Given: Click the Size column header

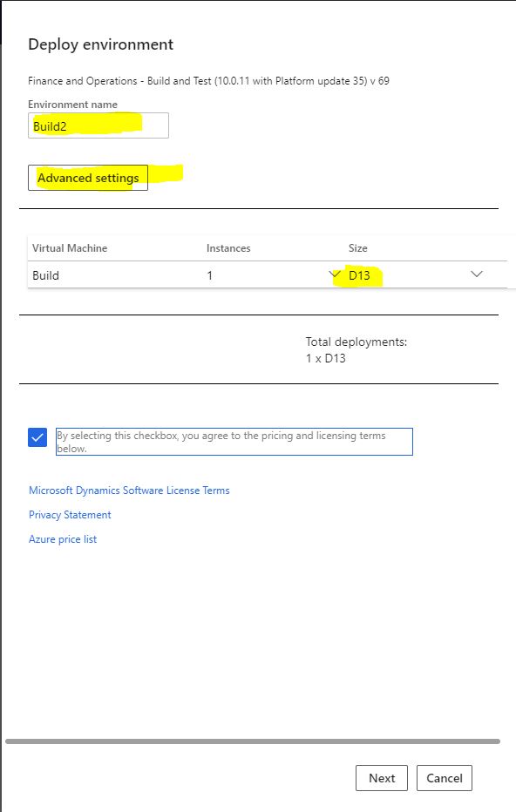Looking at the screenshot, I should coord(358,248).
